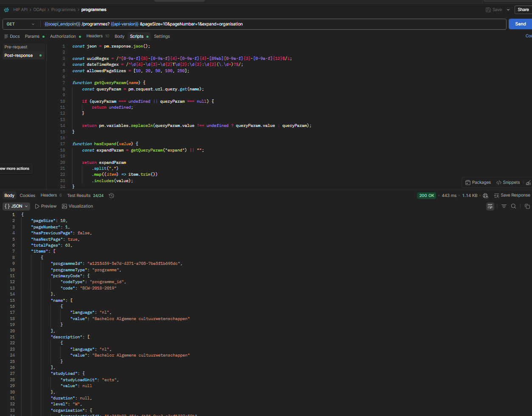Click the filter response icon

click(x=504, y=206)
